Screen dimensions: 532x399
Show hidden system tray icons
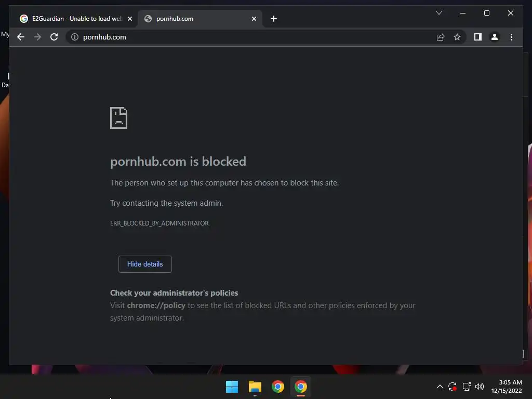440,387
